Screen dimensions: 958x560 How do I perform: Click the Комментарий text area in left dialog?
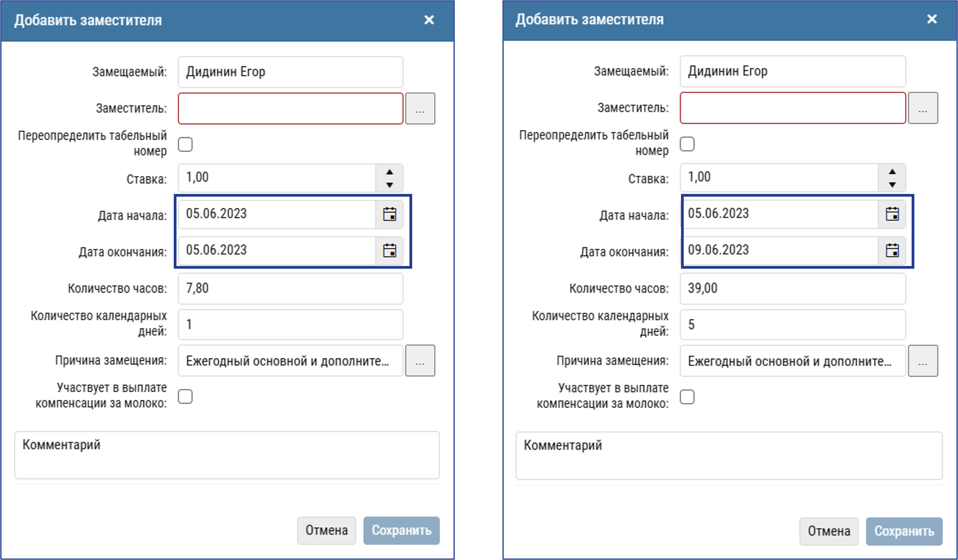[227, 455]
